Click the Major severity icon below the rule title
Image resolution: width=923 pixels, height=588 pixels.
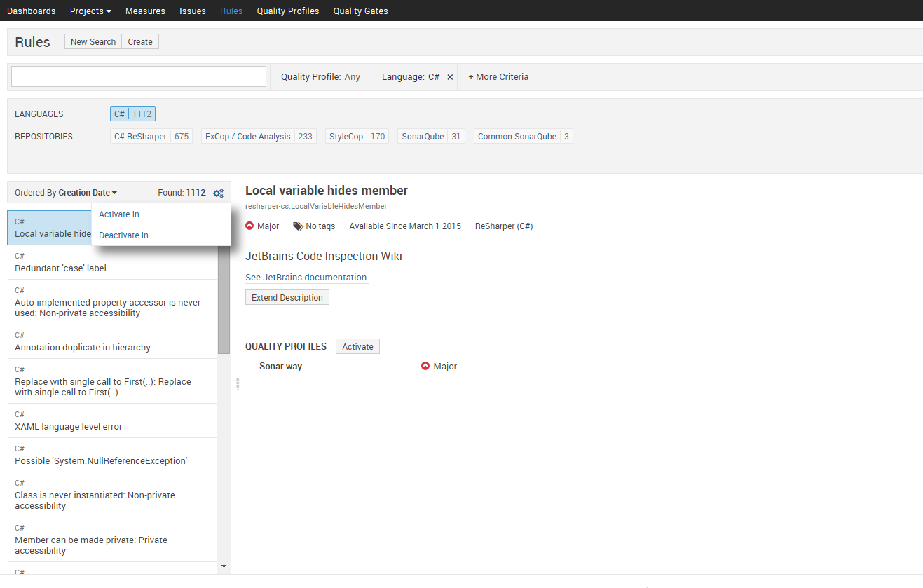coord(249,226)
